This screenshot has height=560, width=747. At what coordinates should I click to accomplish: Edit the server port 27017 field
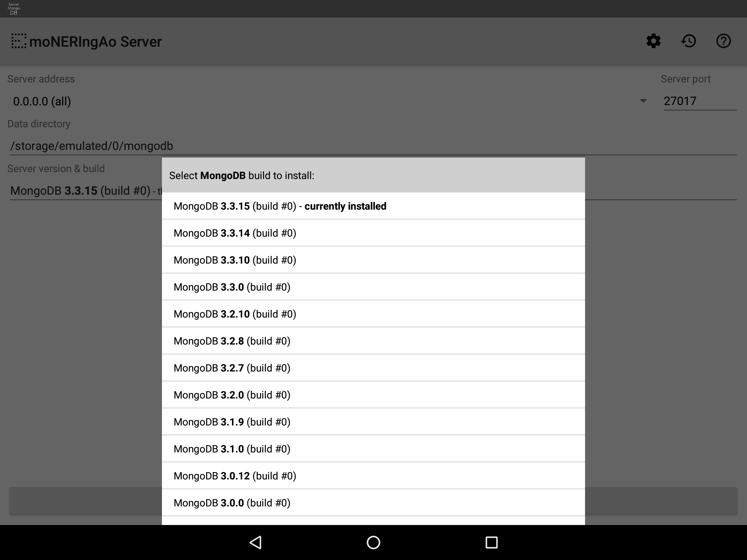[700, 101]
